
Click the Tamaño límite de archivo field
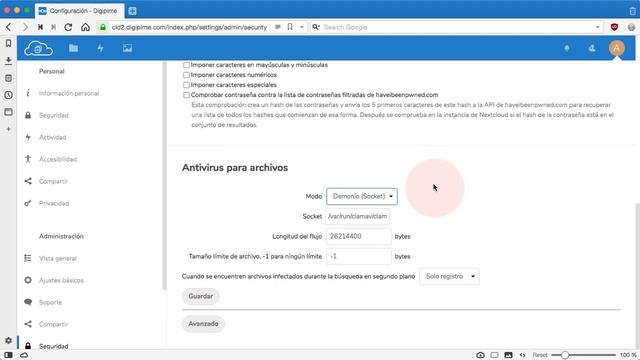point(358,256)
